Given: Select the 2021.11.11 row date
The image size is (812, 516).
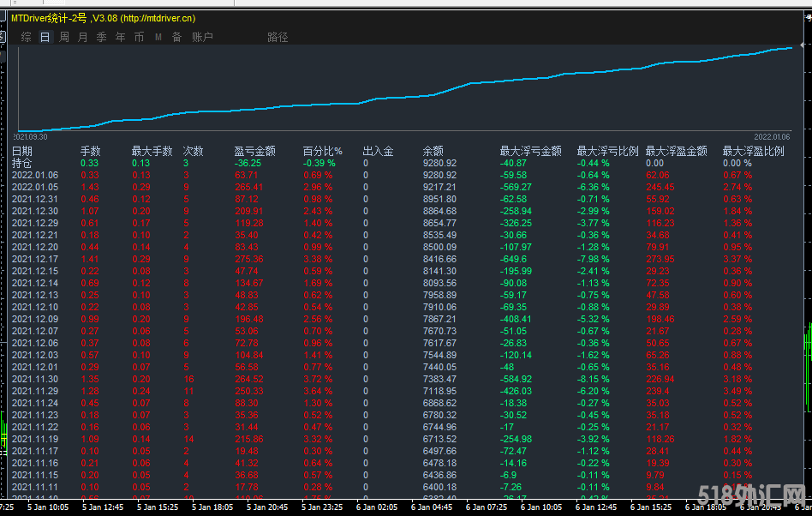Looking at the screenshot, I should pyautogui.click(x=35, y=487).
